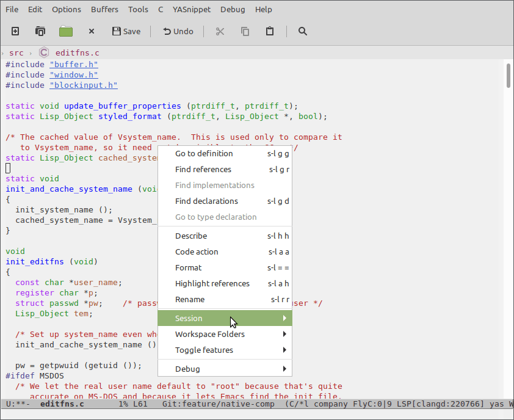This screenshot has height=420, width=514.
Task: Close the buffer via the X toolbar icon
Action: pos(92,31)
